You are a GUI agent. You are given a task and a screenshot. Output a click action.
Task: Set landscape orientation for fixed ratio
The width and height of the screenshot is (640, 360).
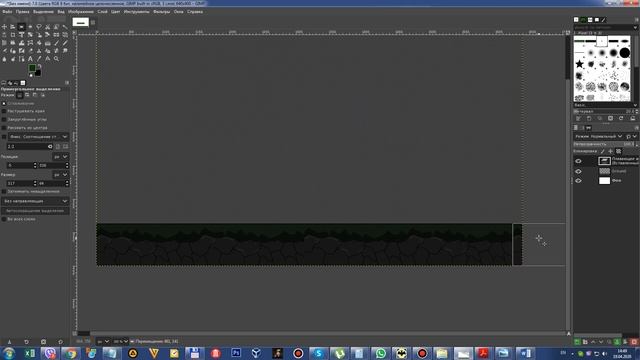(x=65, y=146)
